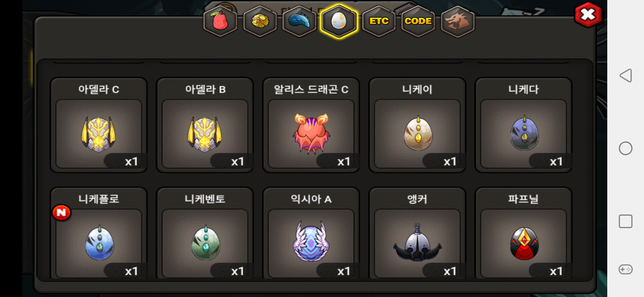Open the wolf head tab
Image resolution: width=644 pixels, height=297 pixels.
tap(458, 21)
